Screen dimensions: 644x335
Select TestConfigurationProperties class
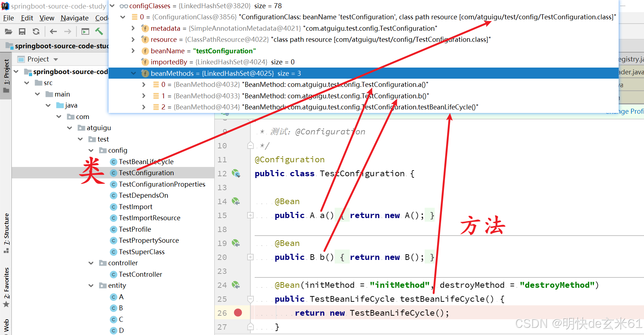162,184
